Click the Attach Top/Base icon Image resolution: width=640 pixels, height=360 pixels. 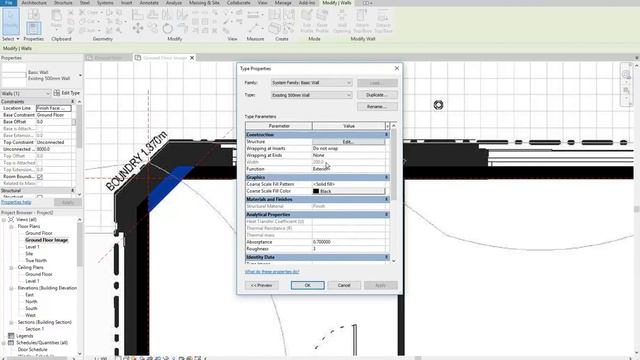pos(362,21)
